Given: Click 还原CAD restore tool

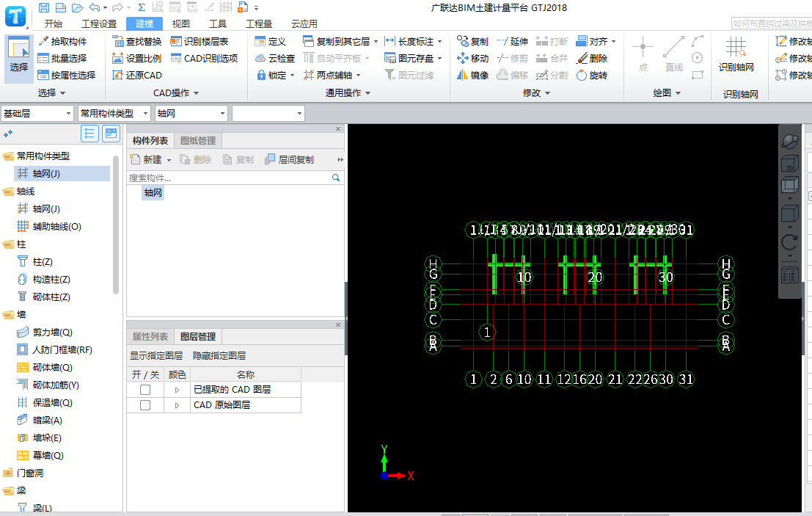Looking at the screenshot, I should pos(137,75).
